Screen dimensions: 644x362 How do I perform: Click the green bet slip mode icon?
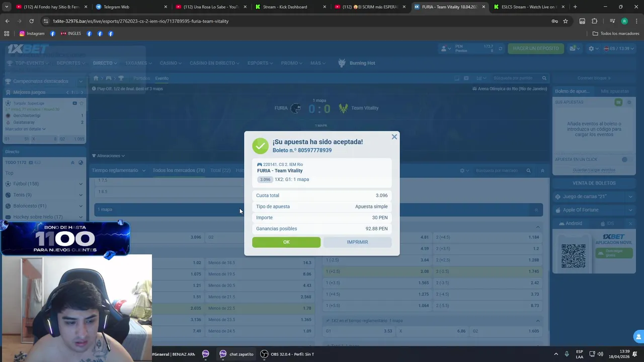(x=618, y=102)
